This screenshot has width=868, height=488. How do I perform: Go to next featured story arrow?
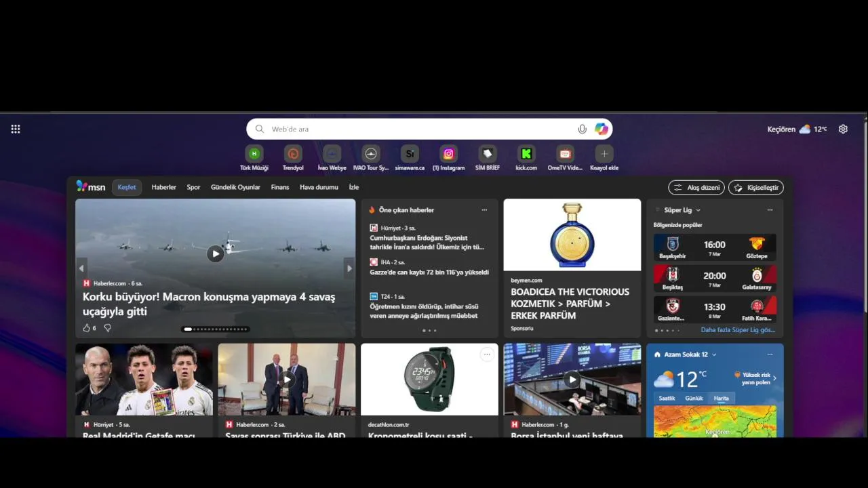(x=349, y=268)
